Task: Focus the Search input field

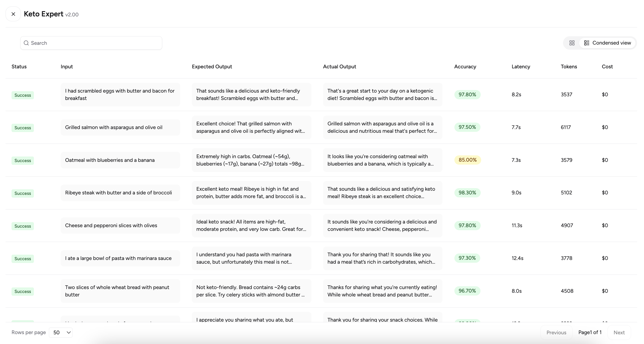Action: [91, 43]
